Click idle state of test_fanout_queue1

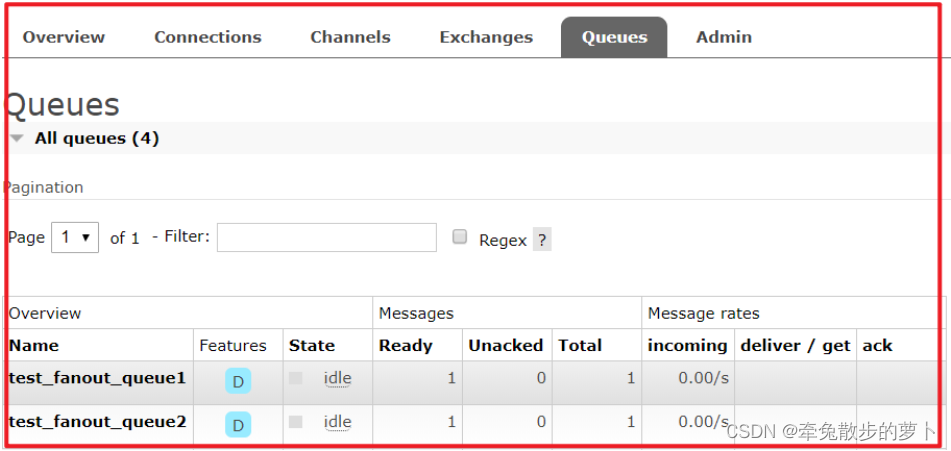[337, 378]
